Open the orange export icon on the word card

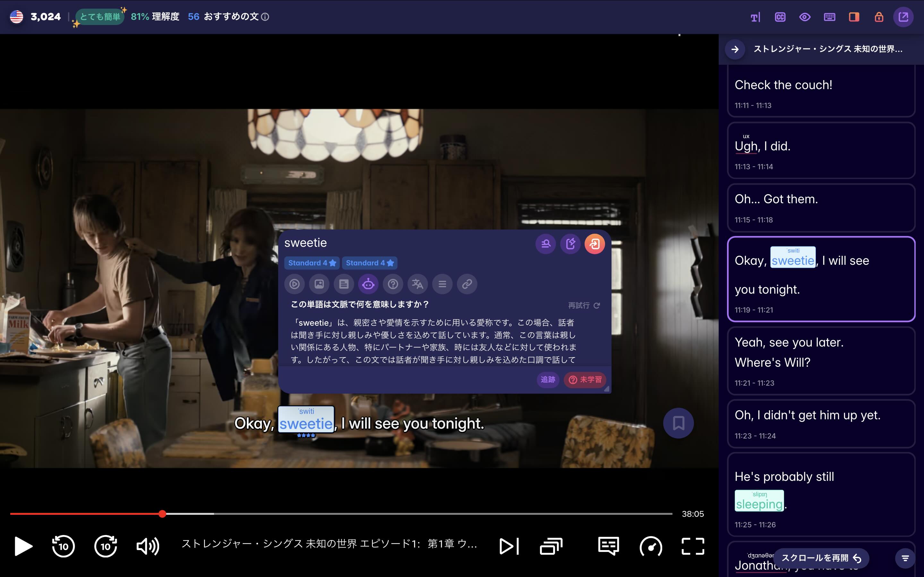click(x=595, y=244)
